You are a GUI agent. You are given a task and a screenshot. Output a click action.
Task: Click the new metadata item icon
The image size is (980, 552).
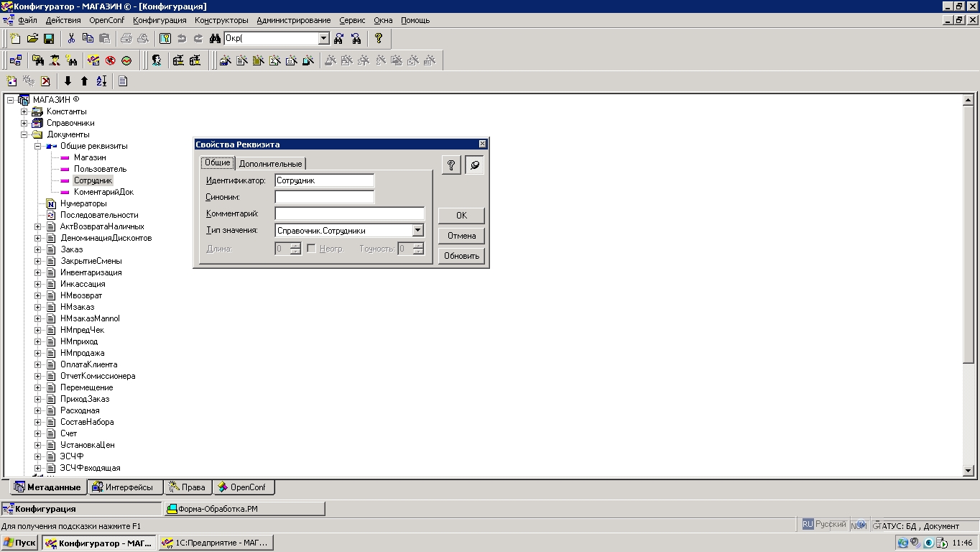click(x=12, y=81)
